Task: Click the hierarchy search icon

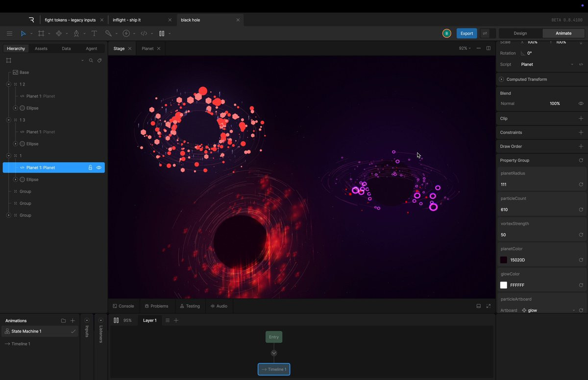Action: pos(91,61)
